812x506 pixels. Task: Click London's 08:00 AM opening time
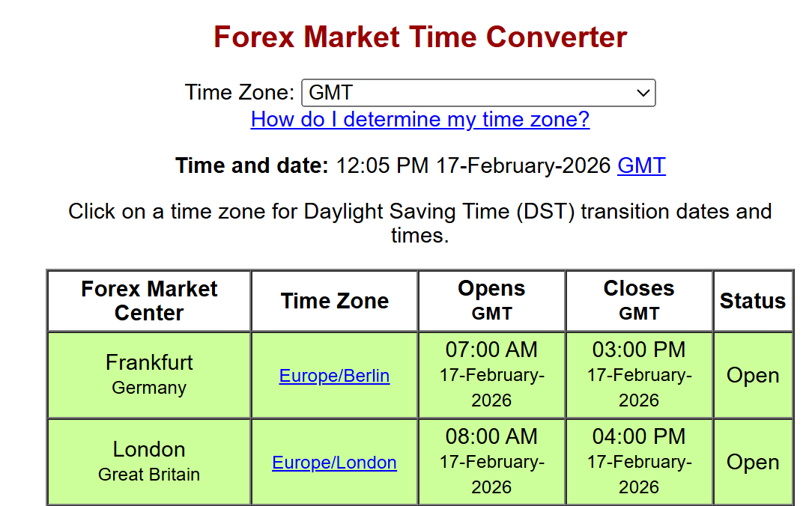[x=491, y=436]
